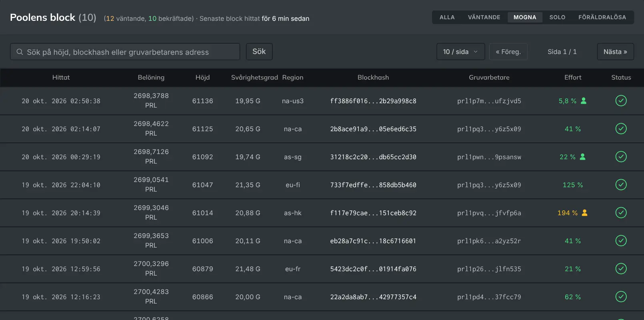Open blockhash 5423dc2c0f...01914fa076
644x320 pixels.
point(373,269)
